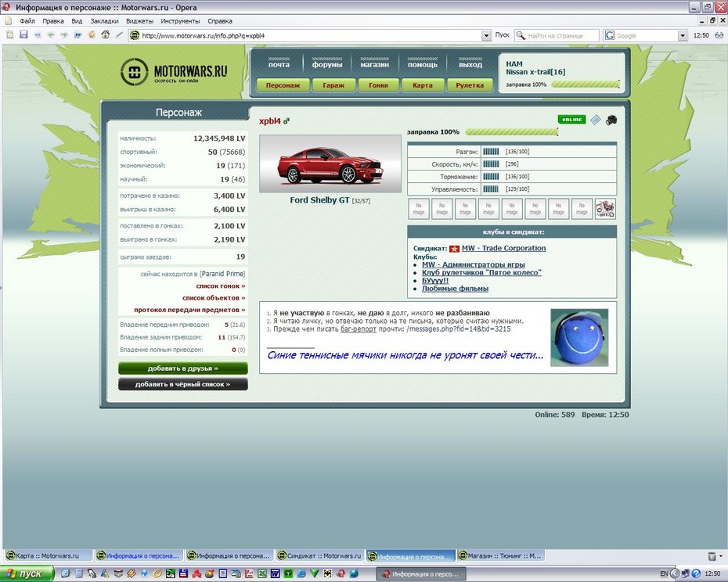
Task: Click the EN language indicator in tray
Action: click(x=664, y=574)
